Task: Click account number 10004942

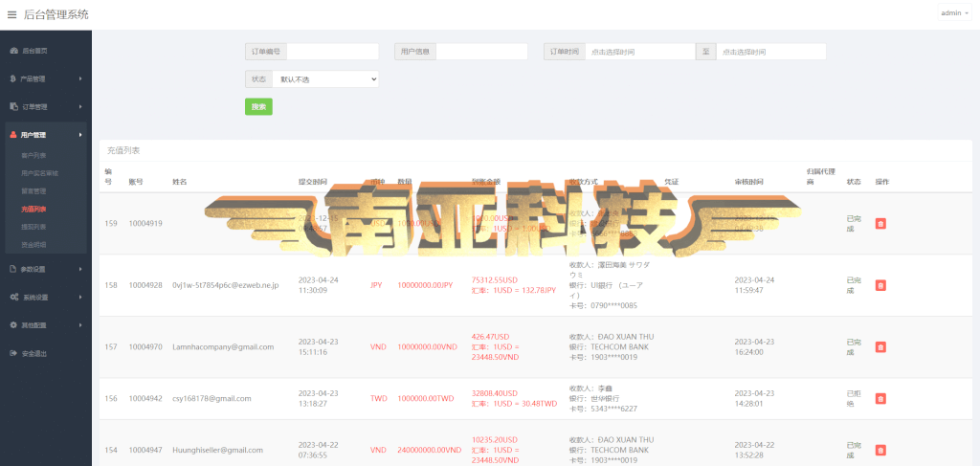Action: pyautogui.click(x=145, y=398)
